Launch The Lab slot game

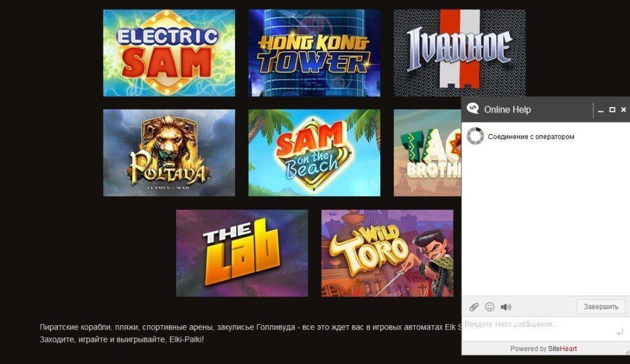[x=242, y=253]
